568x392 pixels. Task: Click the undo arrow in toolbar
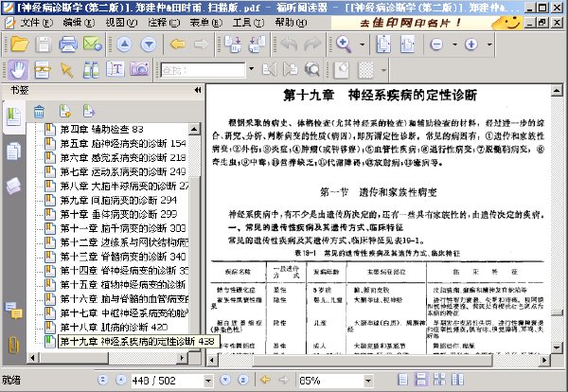coord(289,45)
